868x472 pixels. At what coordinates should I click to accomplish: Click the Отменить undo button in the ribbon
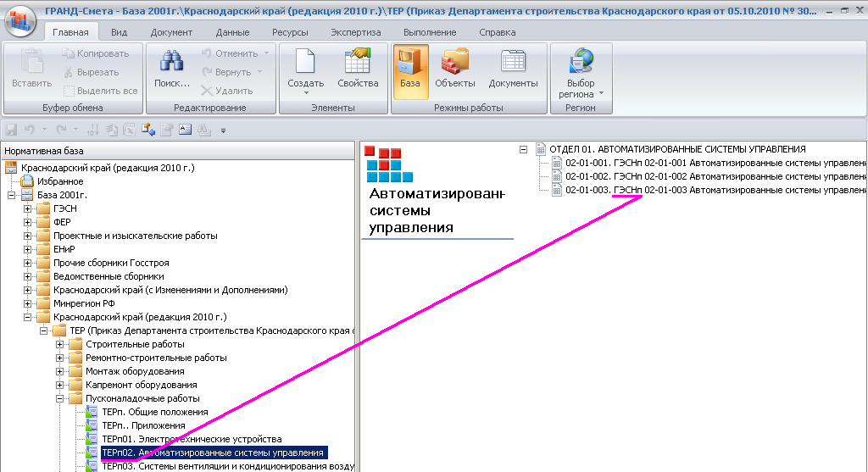[230, 53]
